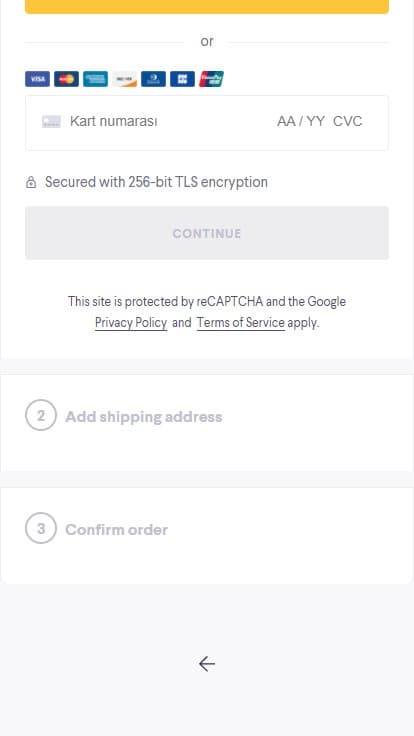Open the Privacy Policy link
The image size is (414, 736).
point(131,323)
